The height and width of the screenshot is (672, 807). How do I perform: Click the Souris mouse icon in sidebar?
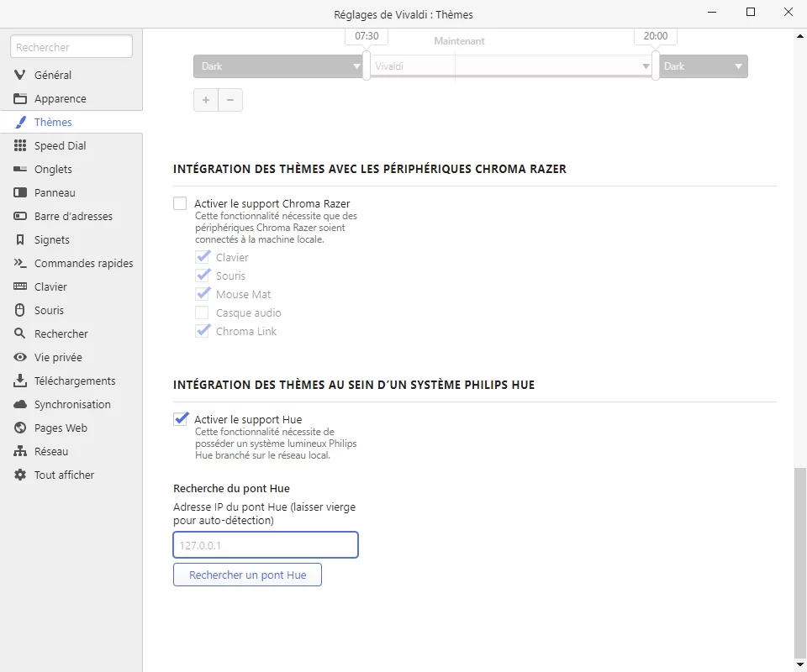20,311
